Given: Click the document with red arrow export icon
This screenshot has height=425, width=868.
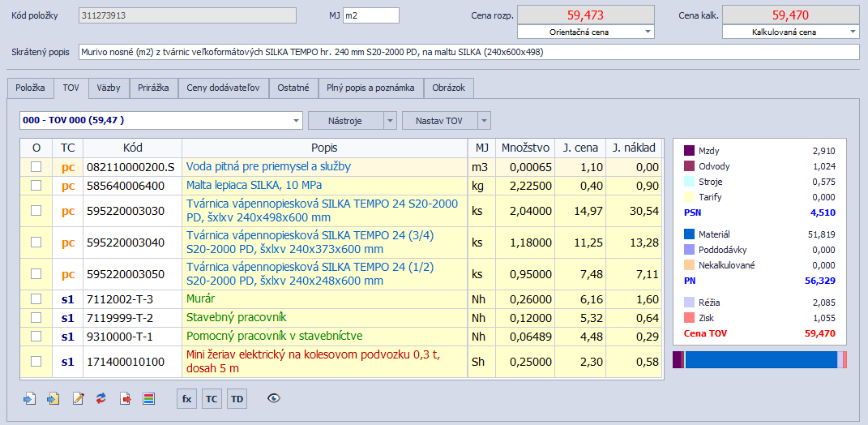Looking at the screenshot, I should (125, 398).
